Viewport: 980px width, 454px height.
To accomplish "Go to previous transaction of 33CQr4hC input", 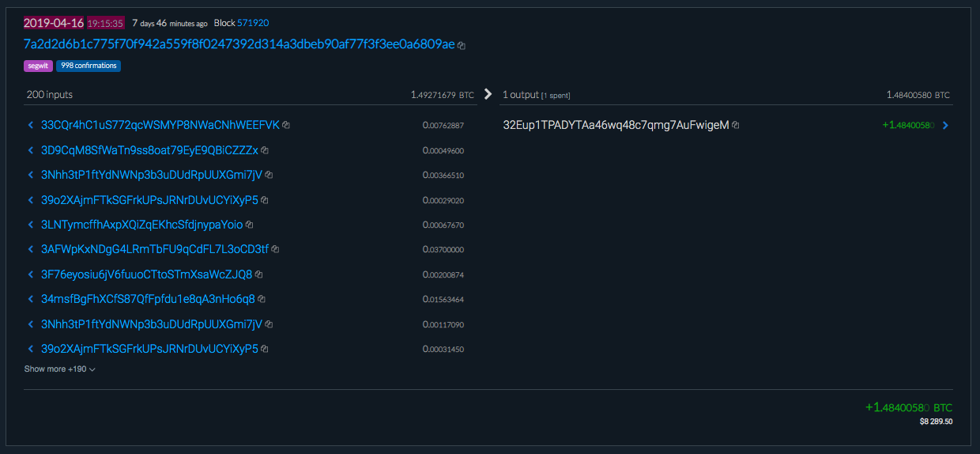I will [x=30, y=125].
